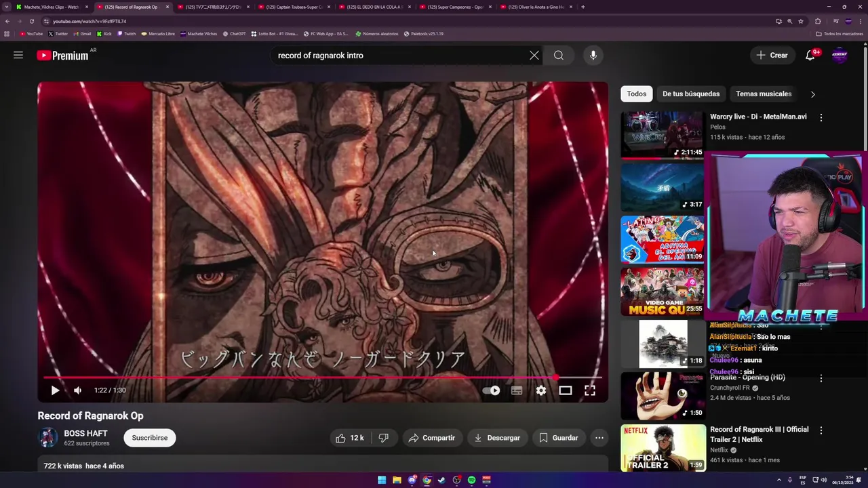The height and width of the screenshot is (488, 868).
Task: Enter fullscreen mode in player
Action: pyautogui.click(x=590, y=390)
